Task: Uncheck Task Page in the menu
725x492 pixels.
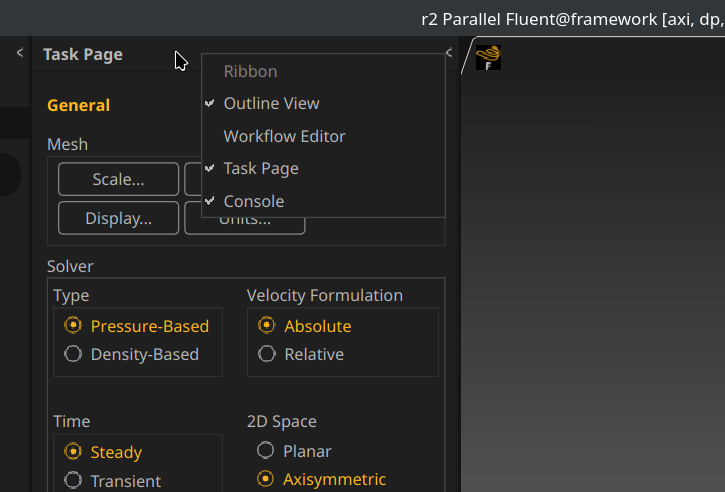Action: click(261, 169)
